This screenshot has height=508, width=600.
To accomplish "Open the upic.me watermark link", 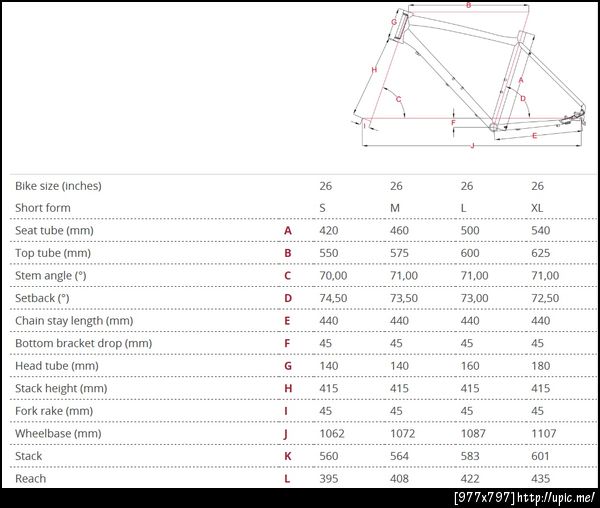I will pyautogui.click(x=556, y=498).
